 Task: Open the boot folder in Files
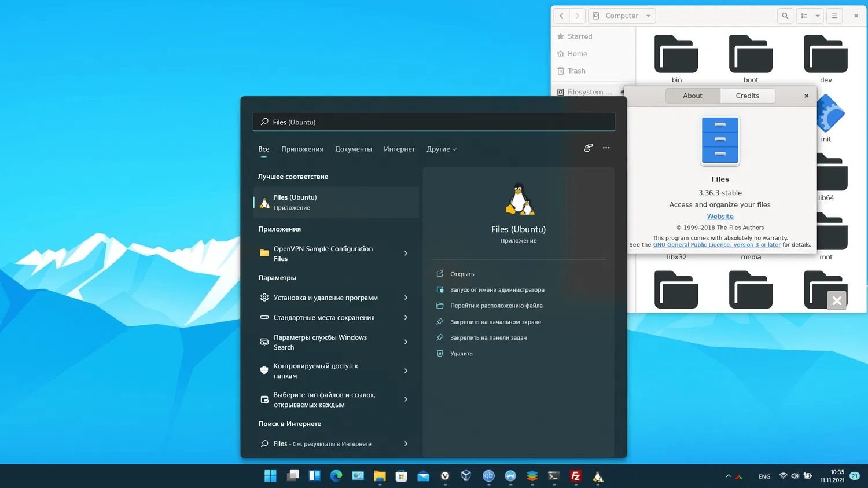point(751,58)
